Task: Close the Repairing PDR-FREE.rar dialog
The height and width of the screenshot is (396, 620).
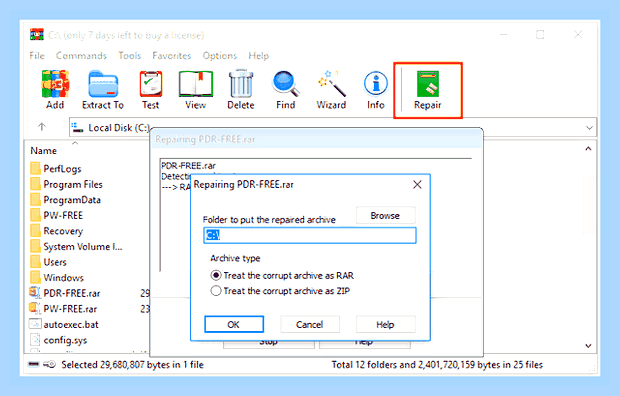Action: pos(417,184)
